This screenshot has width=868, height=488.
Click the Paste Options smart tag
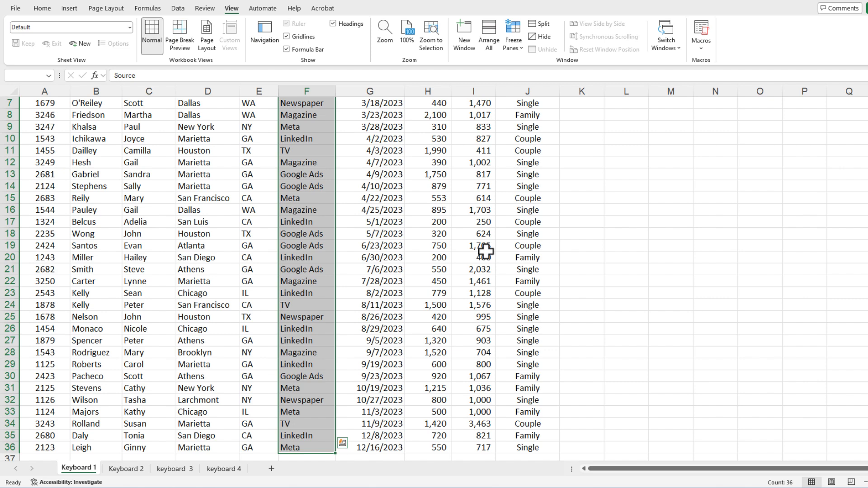(343, 443)
